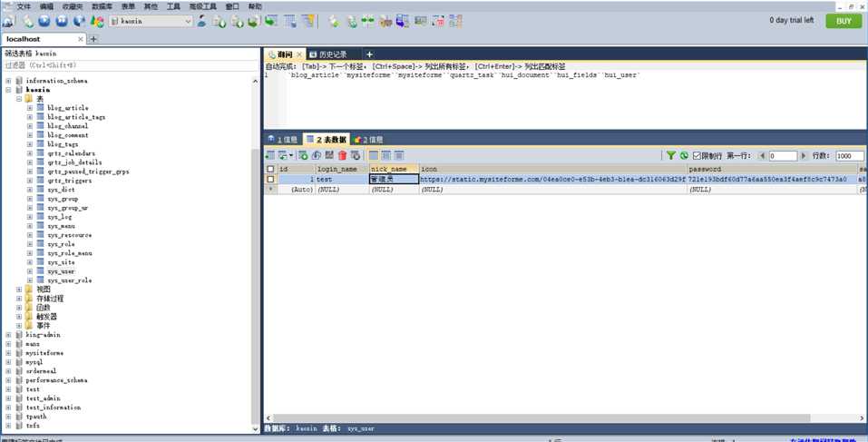Switch to grid view icon in result toolbar
868x442 pixels.
click(374, 155)
